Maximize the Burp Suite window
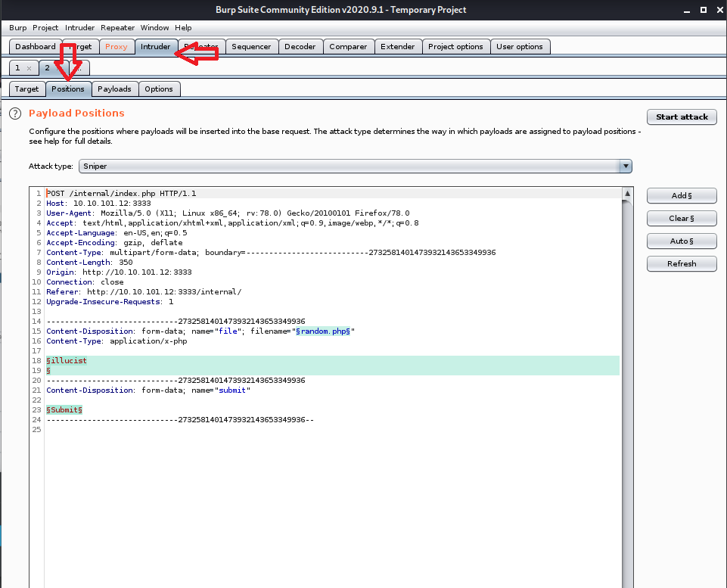Image resolution: width=727 pixels, height=588 pixels. [704, 10]
